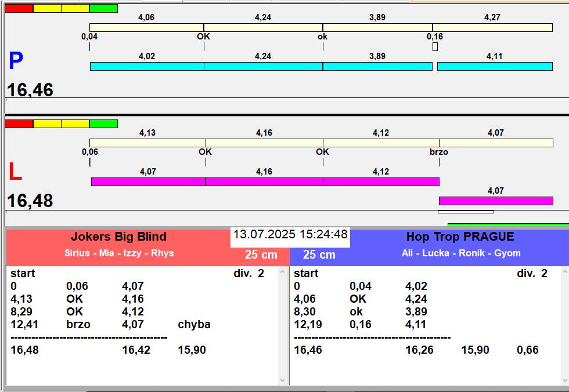Select the cyan 4,02 bar in lane P
Viewport: 569px width, 392px height.
pos(147,66)
